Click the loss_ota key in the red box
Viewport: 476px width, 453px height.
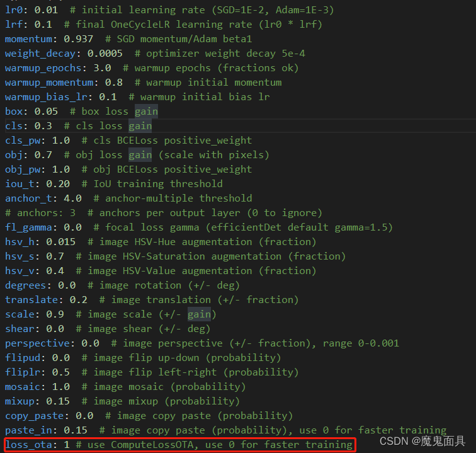[x=30, y=445]
